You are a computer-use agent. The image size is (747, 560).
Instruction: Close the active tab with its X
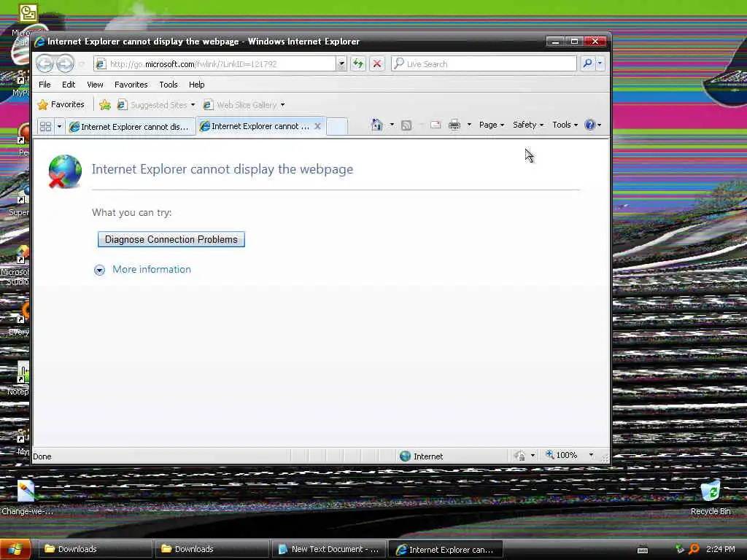[x=318, y=126]
